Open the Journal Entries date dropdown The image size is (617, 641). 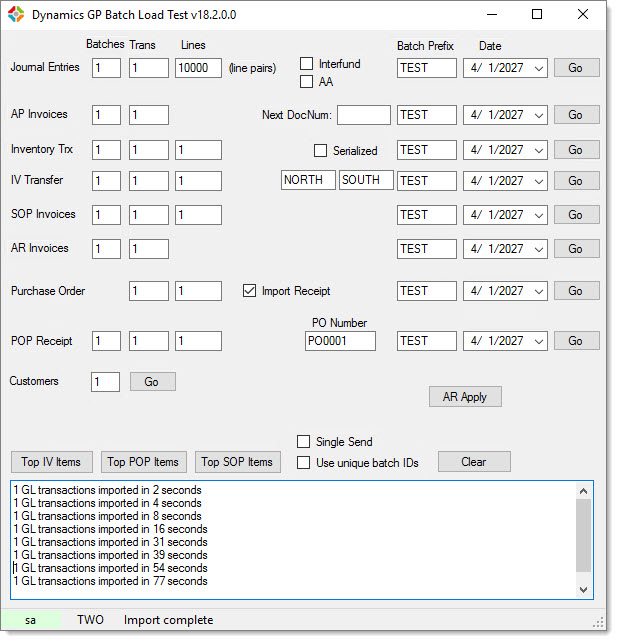point(539,68)
